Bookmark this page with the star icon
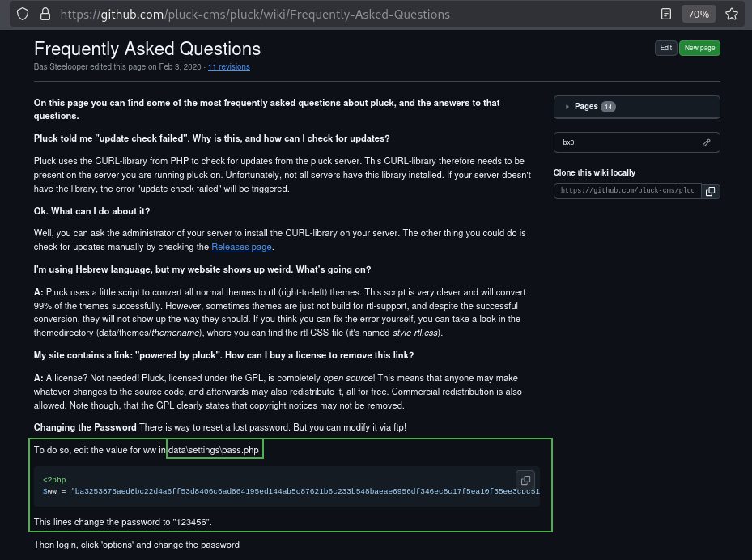Screen dimensions: 752x560 (732, 14)
